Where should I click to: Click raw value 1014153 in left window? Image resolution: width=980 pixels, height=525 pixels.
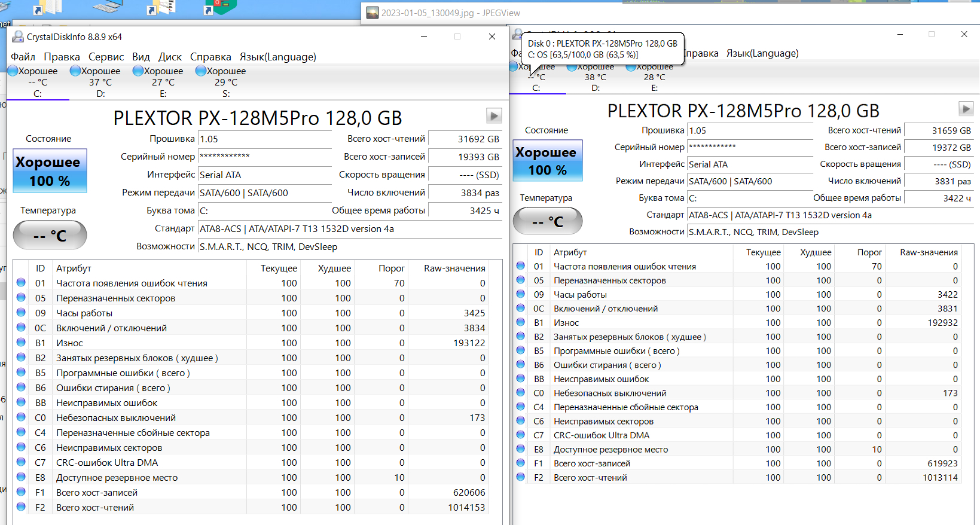coord(466,507)
